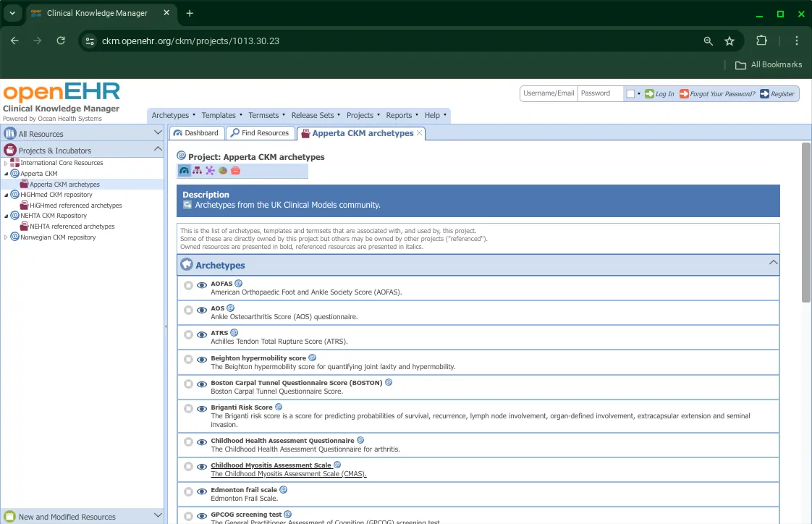812x524 pixels.
Task: Open the Register link
Action: 780,93
